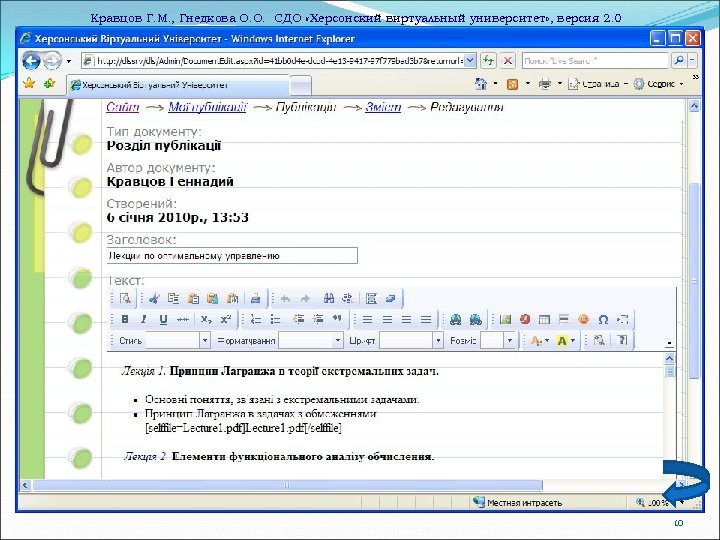Click Insert Image icon

point(505,319)
